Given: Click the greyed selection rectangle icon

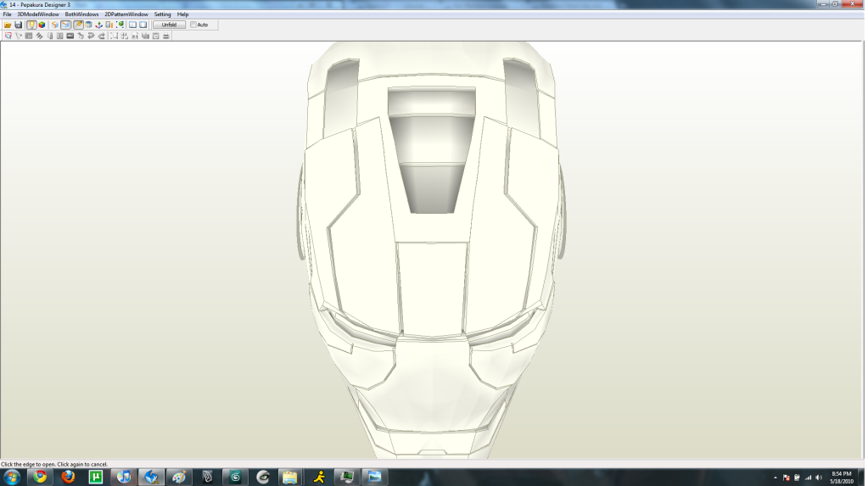Looking at the screenshot, I should click(114, 36).
